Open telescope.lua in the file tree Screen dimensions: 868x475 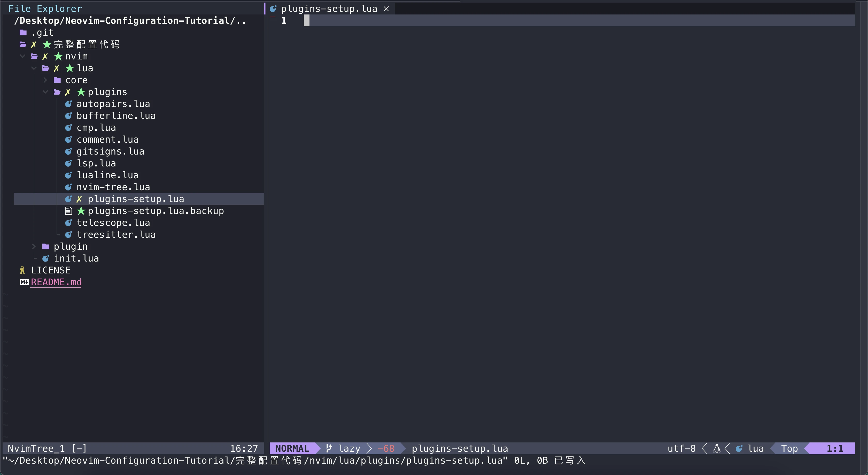tap(113, 223)
